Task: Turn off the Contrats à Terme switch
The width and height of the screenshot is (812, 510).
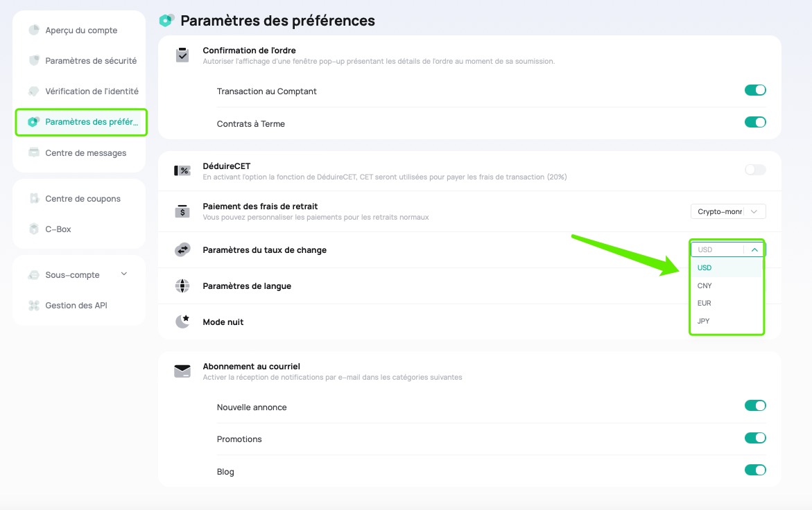Action: tap(755, 122)
